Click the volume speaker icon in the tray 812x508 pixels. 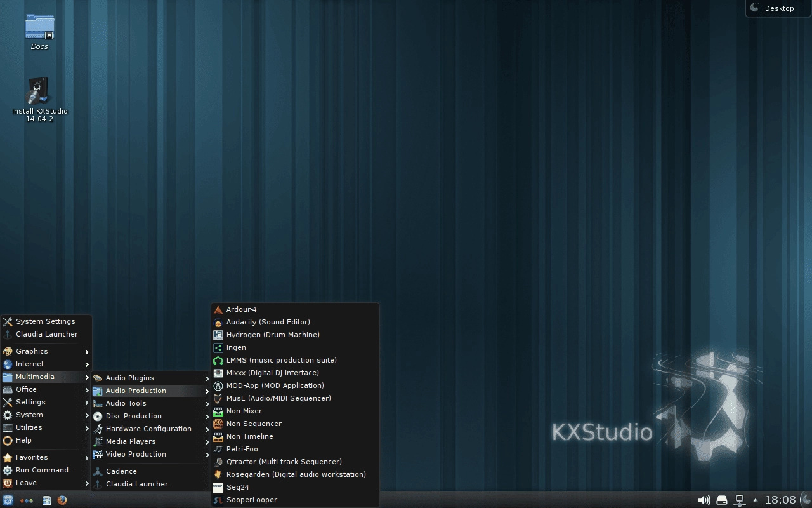(704, 500)
